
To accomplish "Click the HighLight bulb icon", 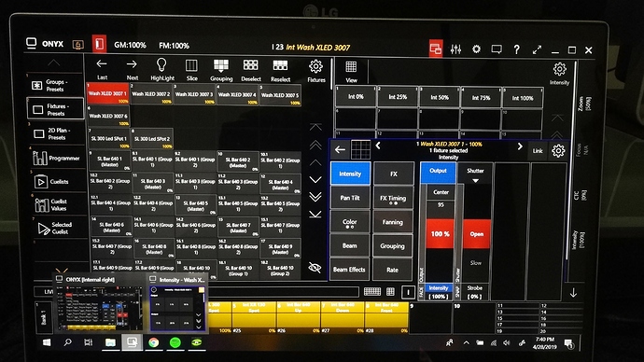I will [x=161, y=65].
